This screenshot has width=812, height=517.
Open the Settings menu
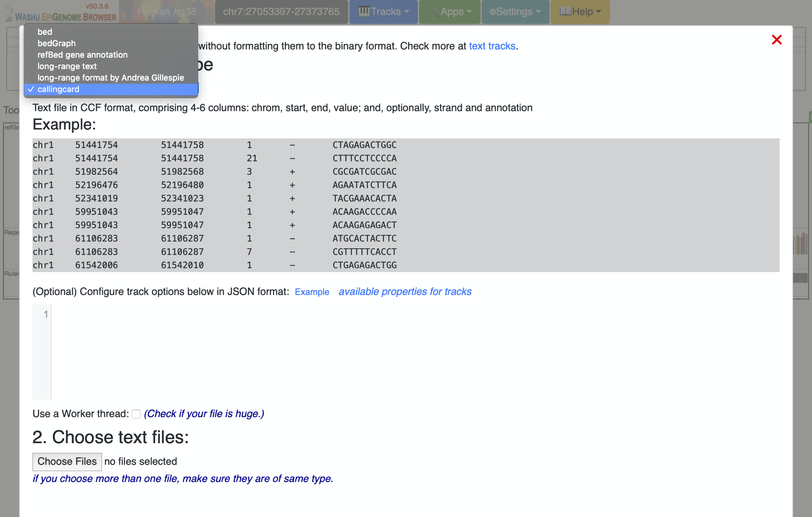pos(515,12)
